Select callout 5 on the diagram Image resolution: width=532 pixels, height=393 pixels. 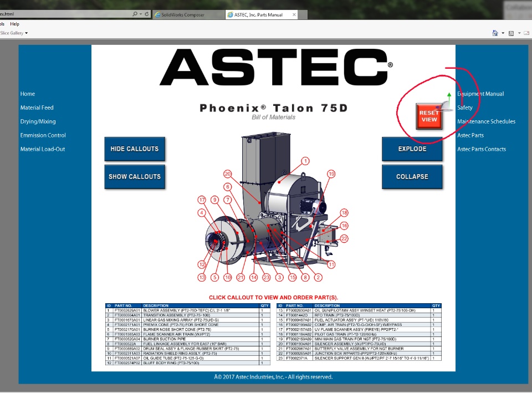tap(214, 277)
